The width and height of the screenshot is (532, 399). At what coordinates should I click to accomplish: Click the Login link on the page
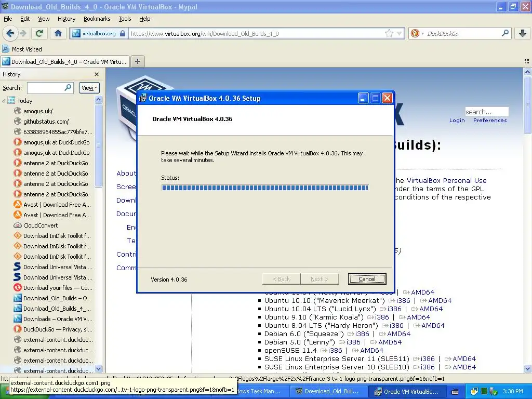click(457, 120)
